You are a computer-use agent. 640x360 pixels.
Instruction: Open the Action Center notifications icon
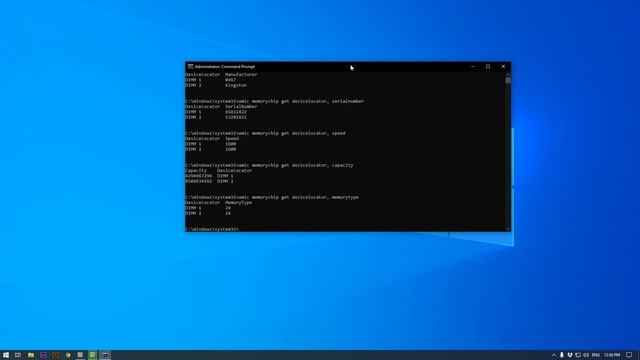pyautogui.click(x=629, y=355)
